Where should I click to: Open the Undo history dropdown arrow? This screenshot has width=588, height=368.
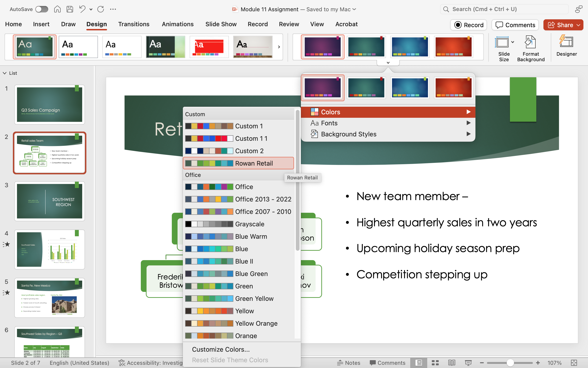[x=91, y=9]
